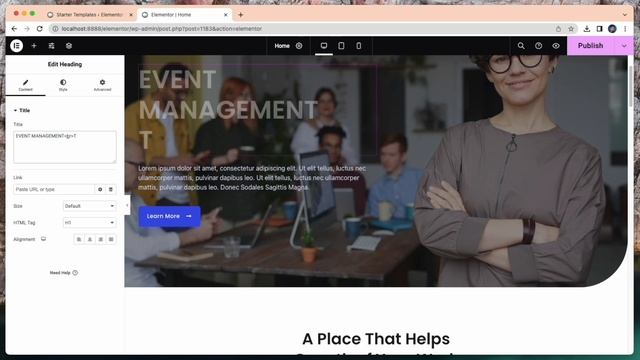Switch to desktop responsive view
640x360 pixels.
(x=324, y=46)
